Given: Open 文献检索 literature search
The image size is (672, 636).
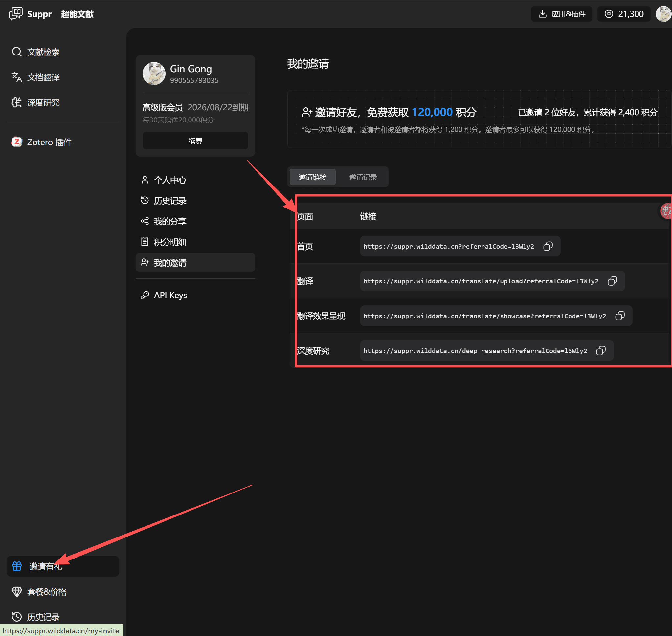Looking at the screenshot, I should pos(43,52).
